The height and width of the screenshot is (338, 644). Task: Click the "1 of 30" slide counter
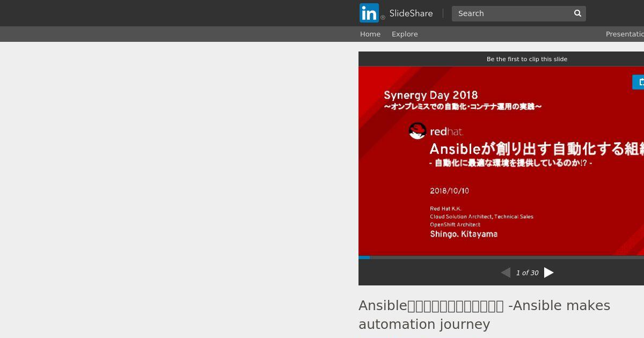pyautogui.click(x=527, y=273)
